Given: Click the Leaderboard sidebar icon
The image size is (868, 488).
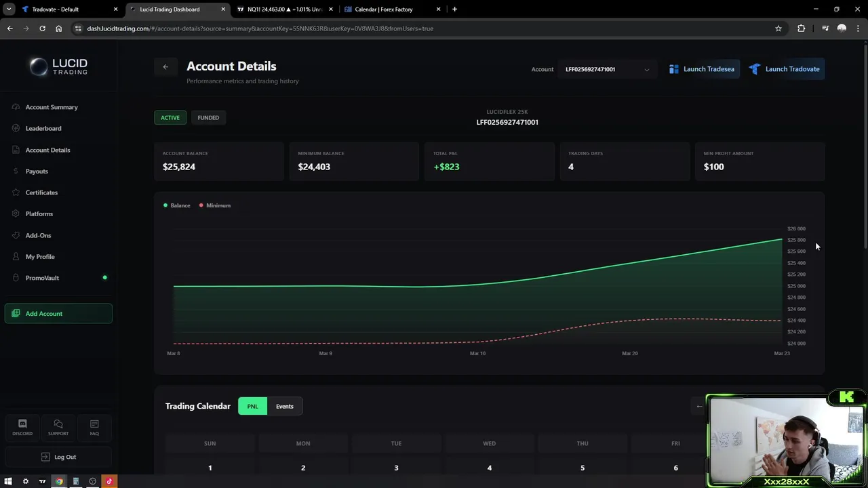Looking at the screenshot, I should [x=16, y=128].
